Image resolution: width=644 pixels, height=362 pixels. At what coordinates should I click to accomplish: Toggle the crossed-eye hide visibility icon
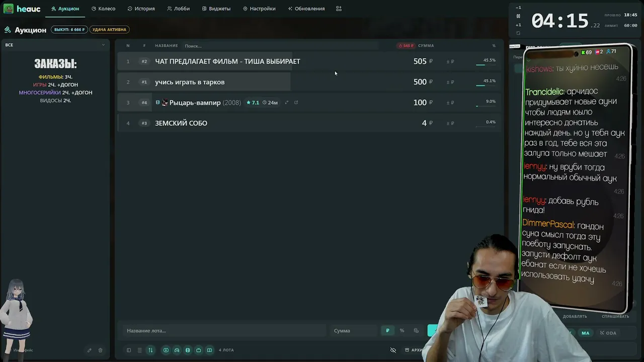pyautogui.click(x=393, y=350)
